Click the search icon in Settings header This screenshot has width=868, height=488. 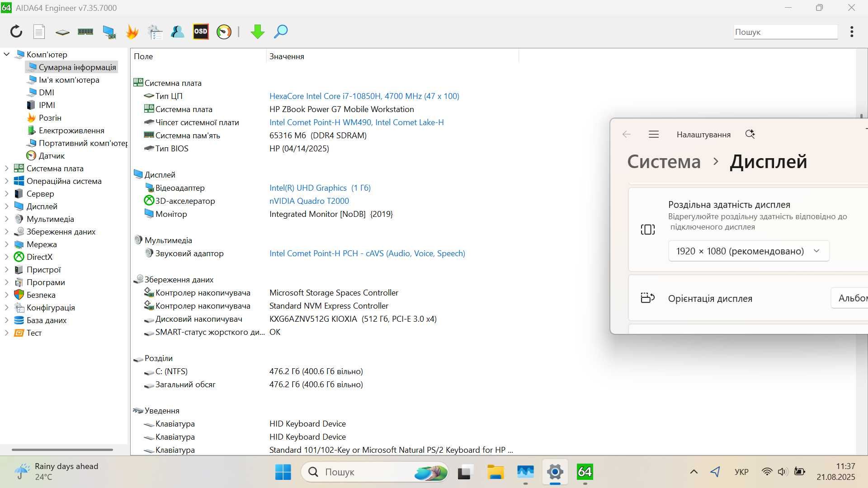(x=750, y=134)
